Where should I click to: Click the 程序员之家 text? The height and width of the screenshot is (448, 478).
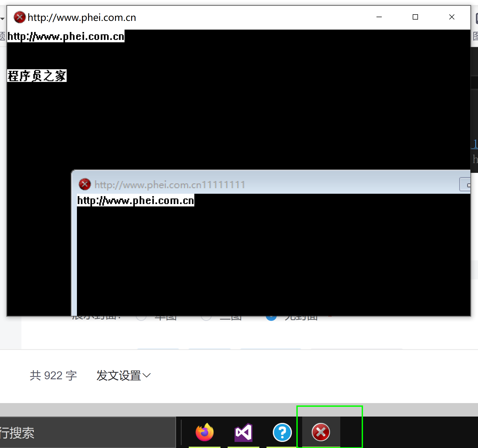point(37,76)
